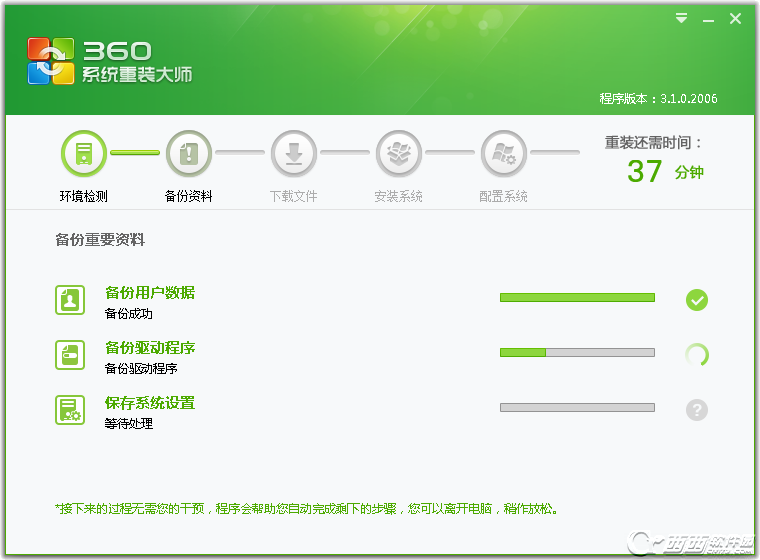
Task: Click the 配置系统 Windows step icon
Action: [x=504, y=154]
